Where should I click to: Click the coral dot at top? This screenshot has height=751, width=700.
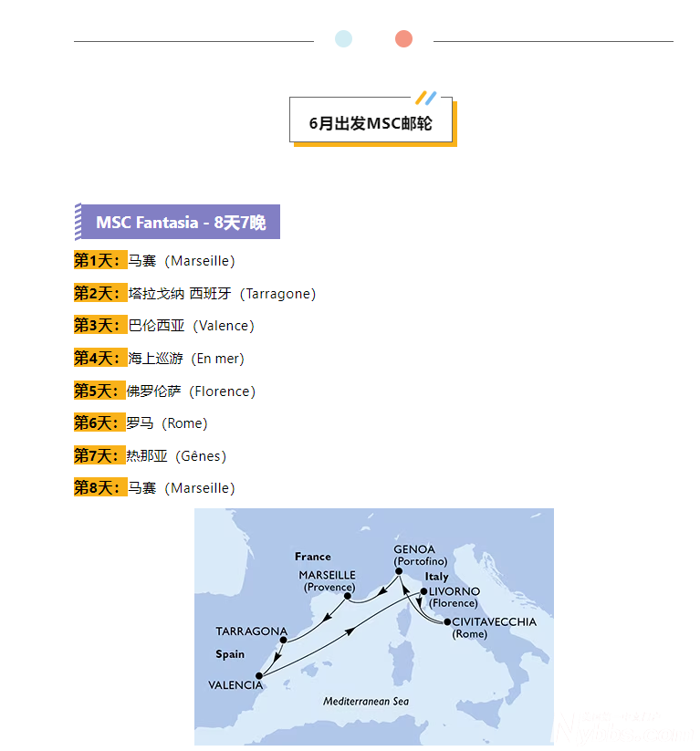[403, 38]
